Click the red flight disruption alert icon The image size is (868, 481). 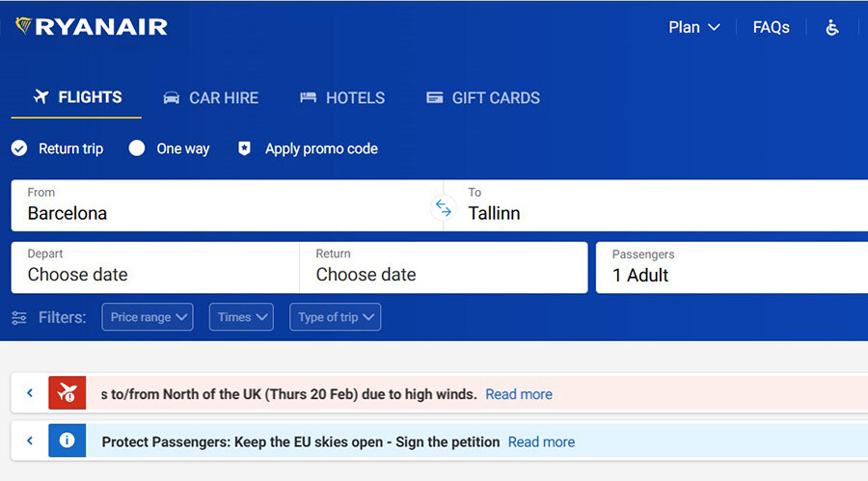68,393
